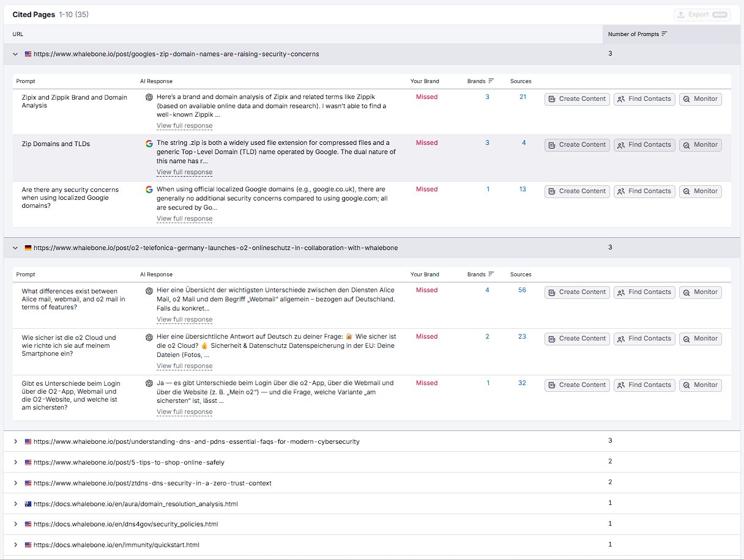The height and width of the screenshot is (560, 744).
Task: Click US flag icon for googles-zip-domain URL
Action: pyautogui.click(x=28, y=54)
